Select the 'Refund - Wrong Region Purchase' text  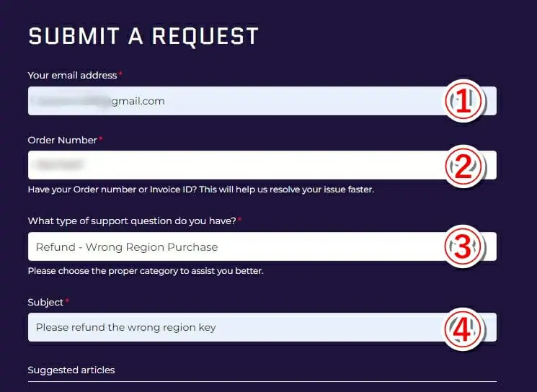coord(127,246)
